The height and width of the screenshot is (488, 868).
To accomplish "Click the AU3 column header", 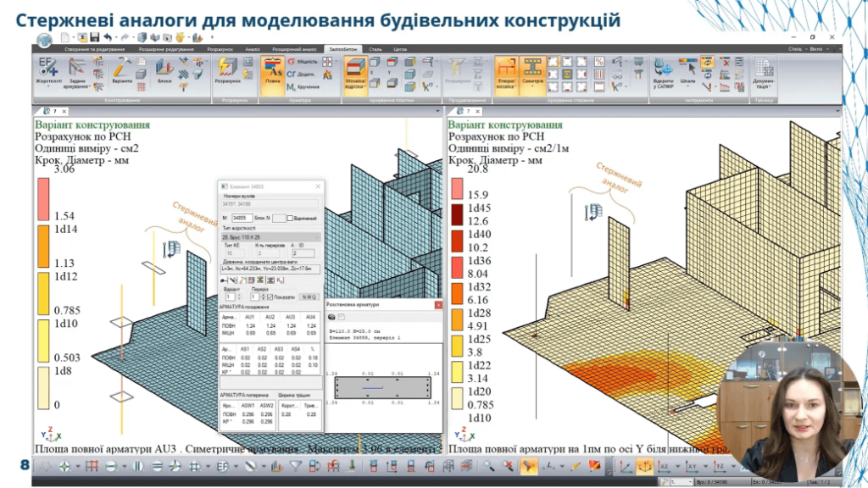I will pos(291,317).
